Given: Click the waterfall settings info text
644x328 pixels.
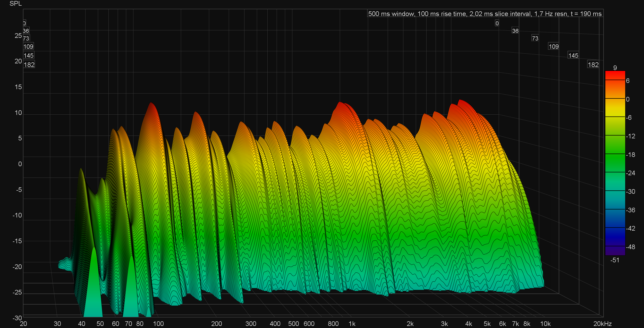Looking at the screenshot, I should [485, 14].
